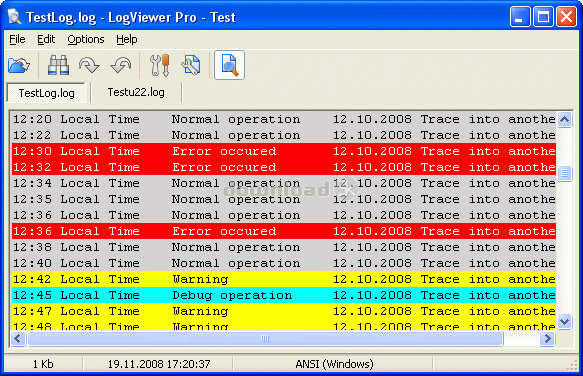Open the Help menu
This screenshot has height=376, width=583.
click(127, 39)
